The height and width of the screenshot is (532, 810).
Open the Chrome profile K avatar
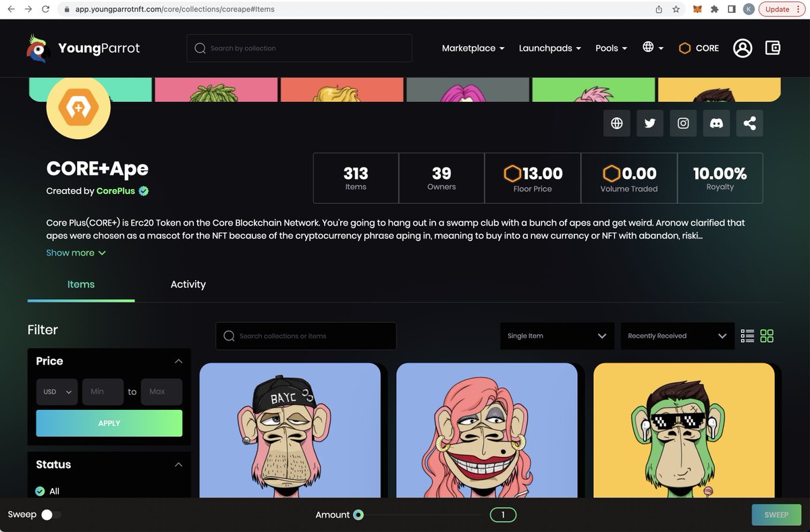click(x=749, y=9)
